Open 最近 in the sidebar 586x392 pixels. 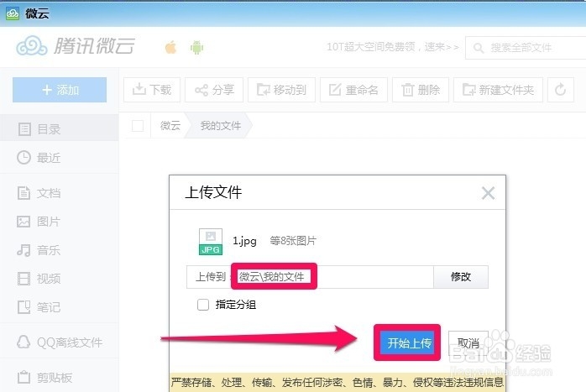[x=59, y=158]
